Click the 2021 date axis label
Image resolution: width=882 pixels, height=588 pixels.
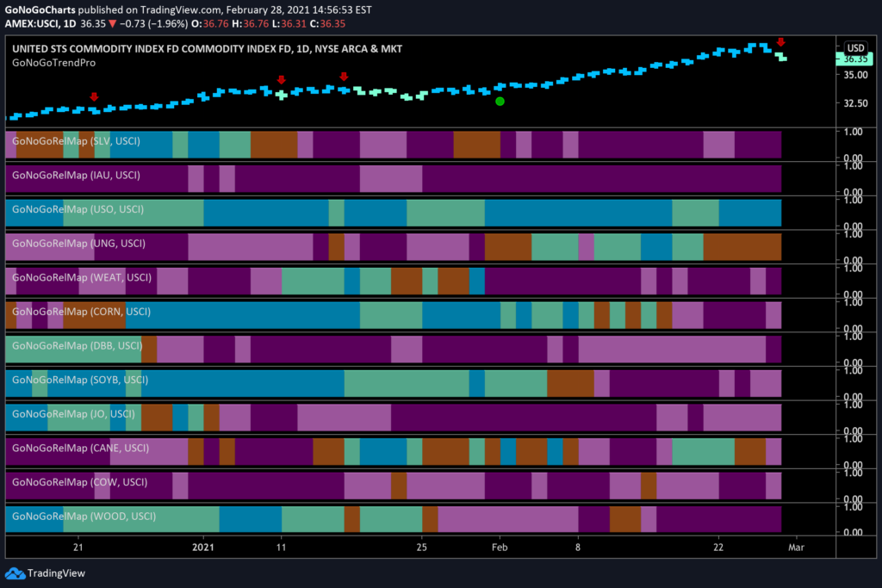(x=203, y=547)
